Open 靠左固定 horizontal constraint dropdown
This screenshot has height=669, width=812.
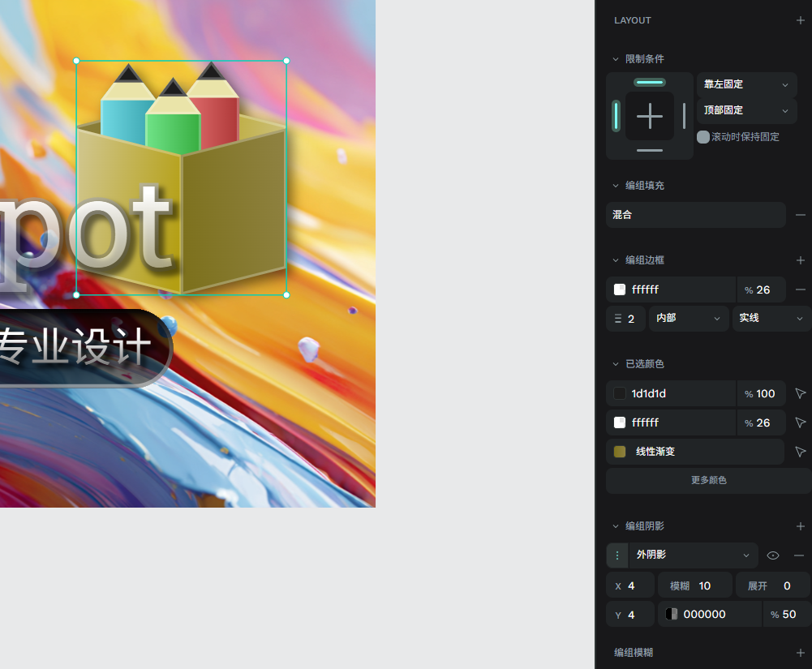click(746, 84)
